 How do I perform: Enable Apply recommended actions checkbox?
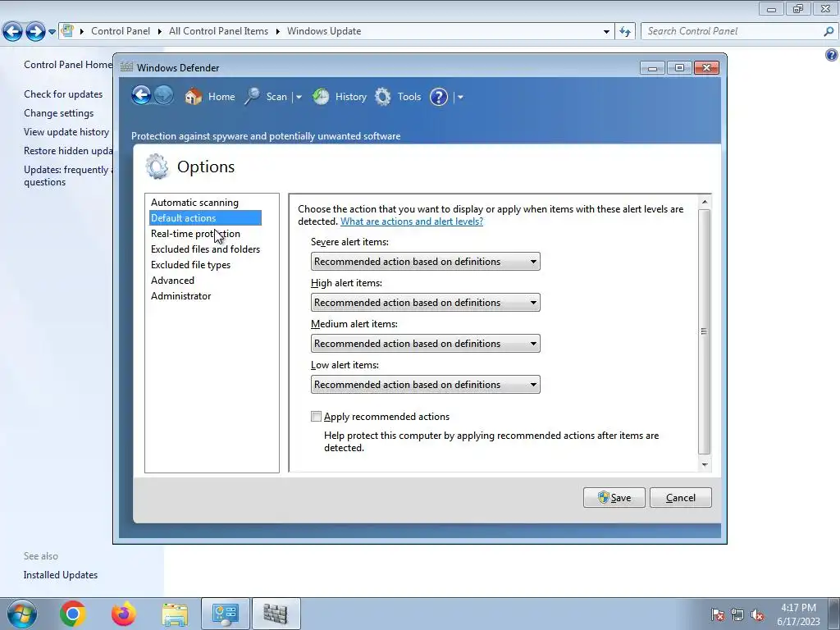[x=316, y=416]
